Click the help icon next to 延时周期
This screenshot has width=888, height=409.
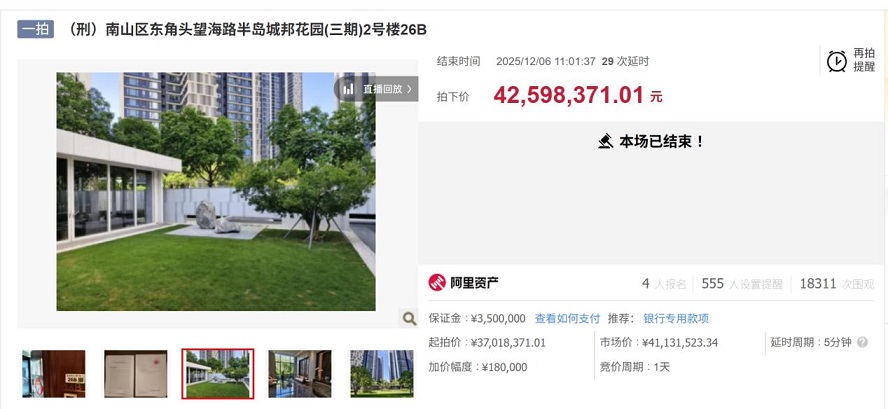tap(863, 342)
